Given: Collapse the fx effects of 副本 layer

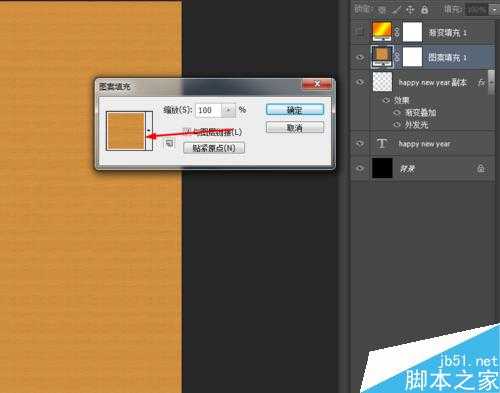Looking at the screenshot, I should click(491, 82).
